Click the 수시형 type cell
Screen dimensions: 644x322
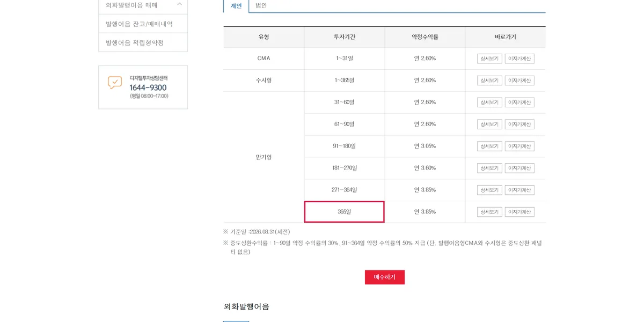(264, 80)
